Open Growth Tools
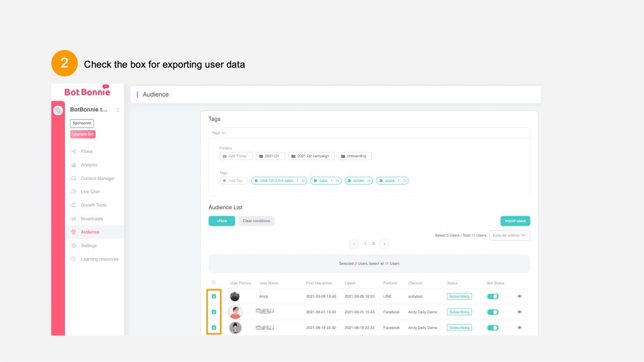Screen dimensions: 644x362 click(x=93, y=205)
